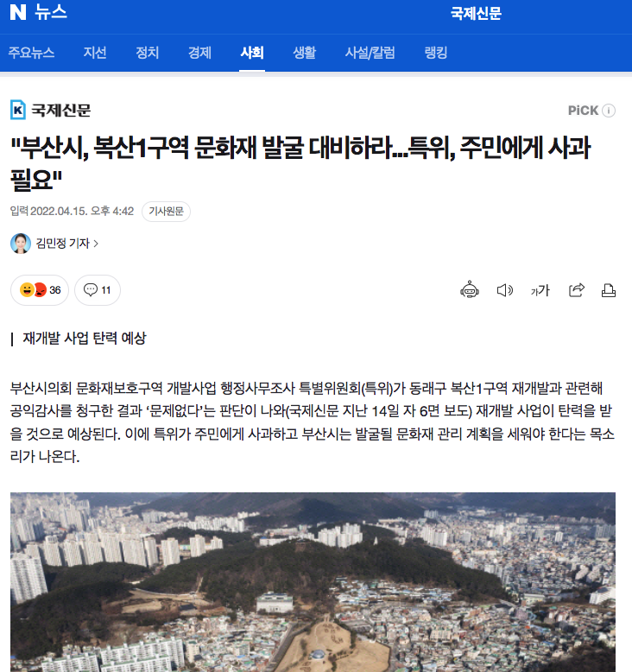Viewport: 632px width, 672px height.
Task: Change font size with 가가 icon
Action: point(540,290)
